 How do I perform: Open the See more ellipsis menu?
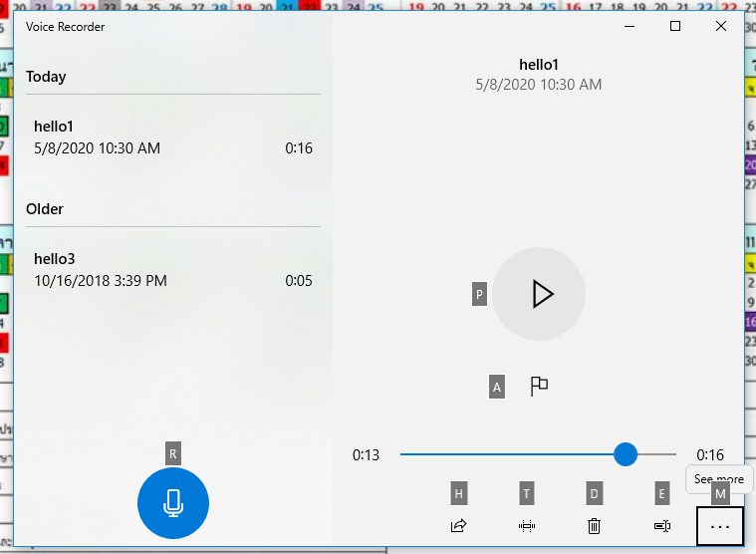click(720, 525)
